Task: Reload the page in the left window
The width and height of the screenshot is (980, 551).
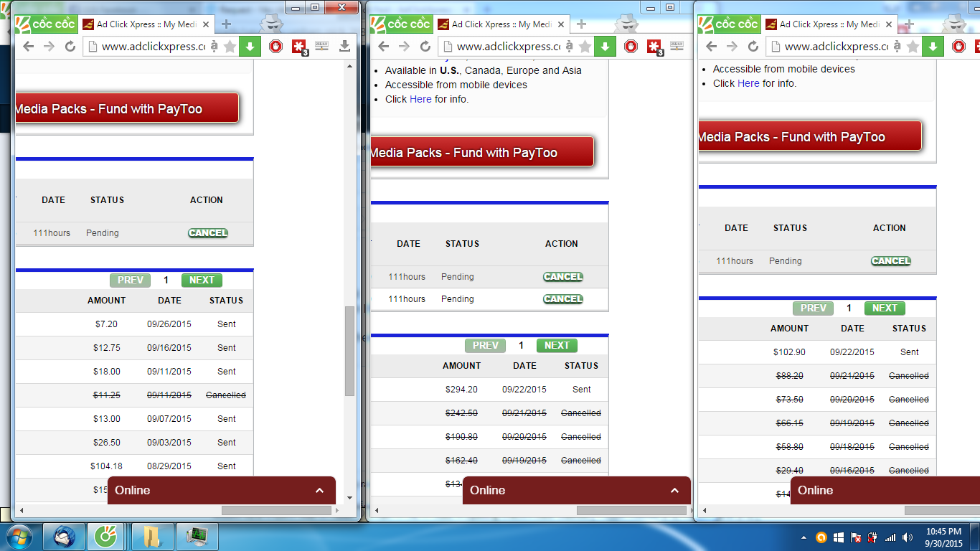Action: pos(70,47)
